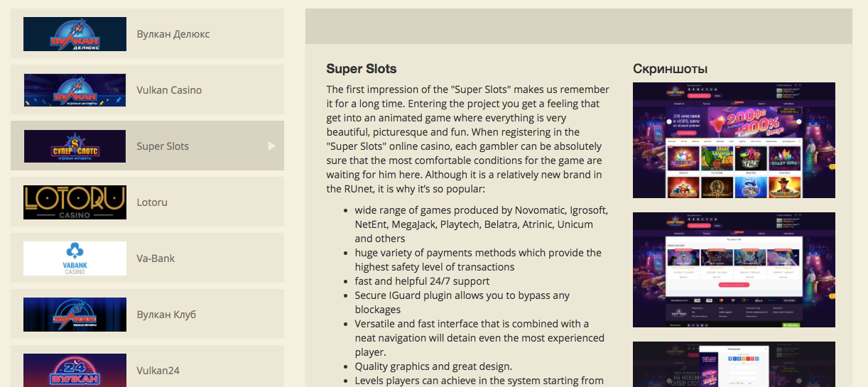Click the Vulkan24 neon logo

pyautogui.click(x=75, y=370)
